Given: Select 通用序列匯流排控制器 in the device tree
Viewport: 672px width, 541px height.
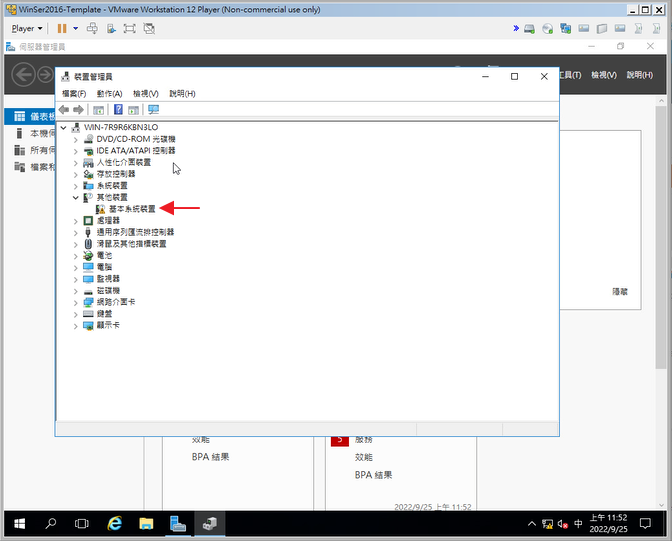Looking at the screenshot, I should pos(135,232).
